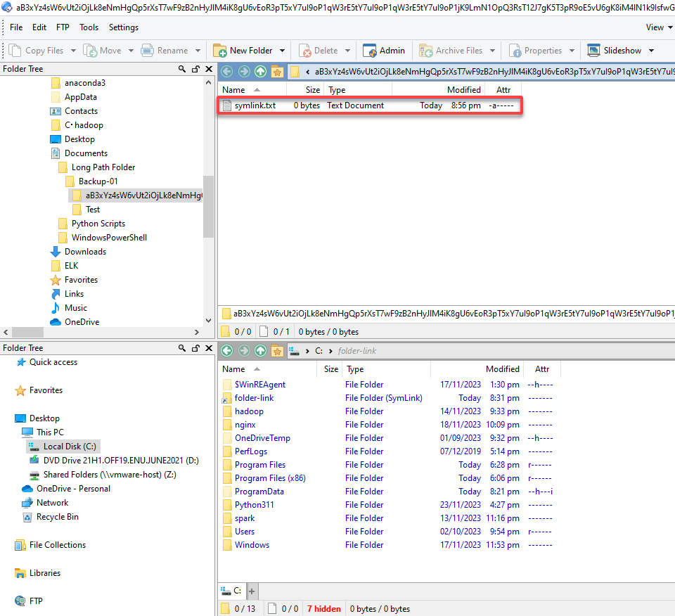Viewport: 675px width, 616px height.
Task: Select symlink.txt in the file list
Action: tap(370, 105)
